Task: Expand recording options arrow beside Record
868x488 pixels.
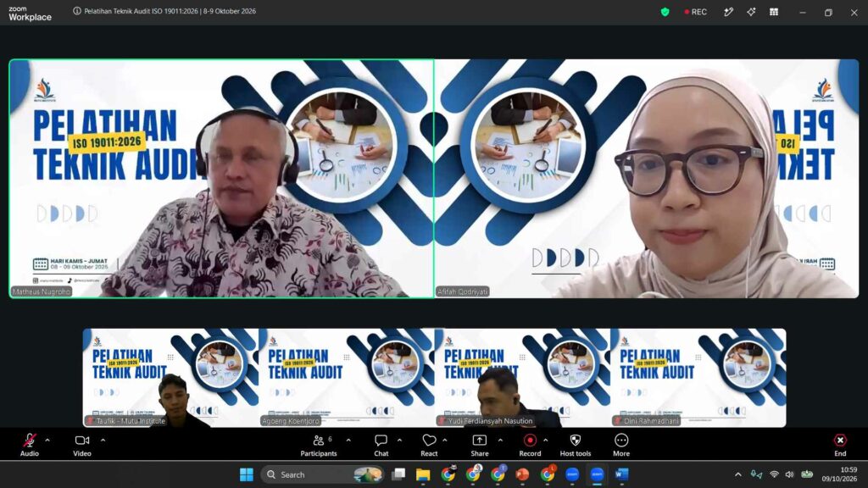Action: (x=545, y=441)
